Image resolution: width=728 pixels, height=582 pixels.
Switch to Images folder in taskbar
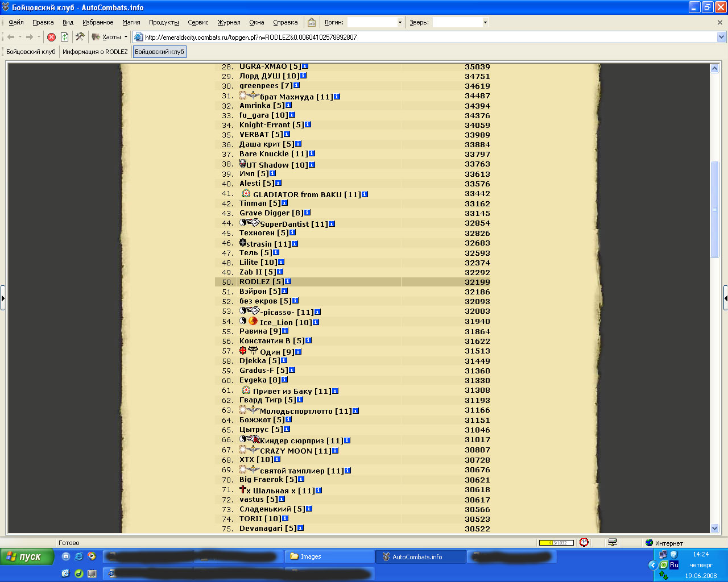(329, 556)
